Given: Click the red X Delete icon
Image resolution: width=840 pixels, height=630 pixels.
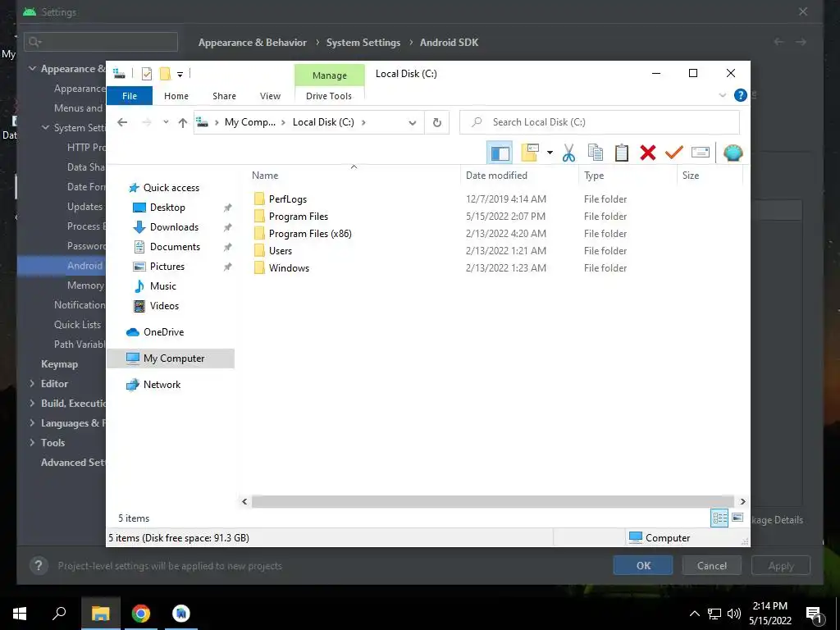Looking at the screenshot, I should pos(648,153).
